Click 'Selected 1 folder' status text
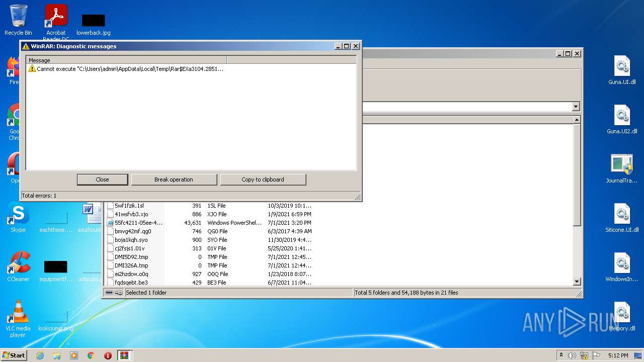The height and width of the screenshot is (362, 644). click(146, 293)
